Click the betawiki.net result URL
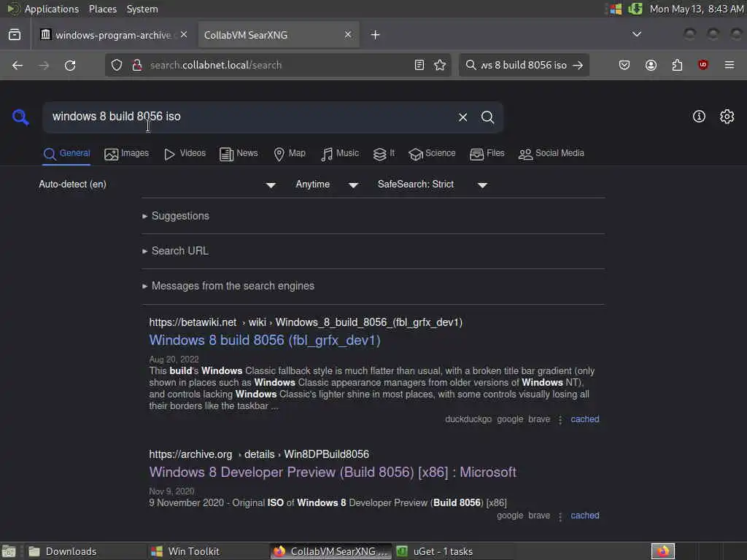The height and width of the screenshot is (560, 747). point(306,322)
